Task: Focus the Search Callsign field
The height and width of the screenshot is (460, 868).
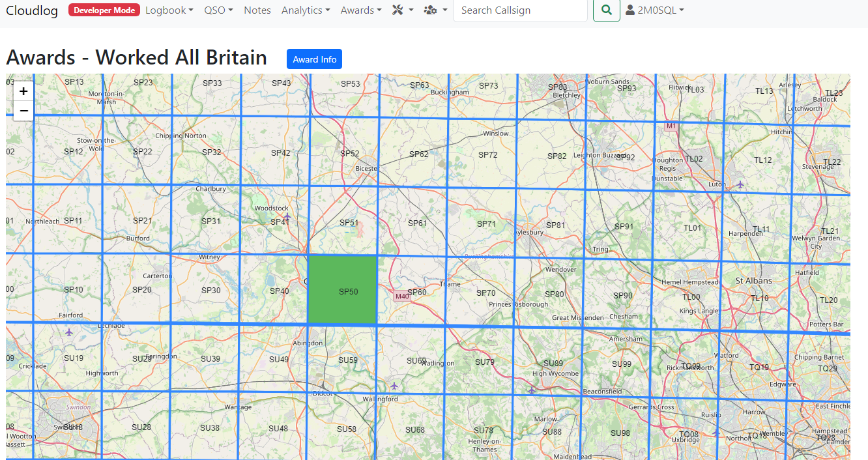Action: click(520, 10)
